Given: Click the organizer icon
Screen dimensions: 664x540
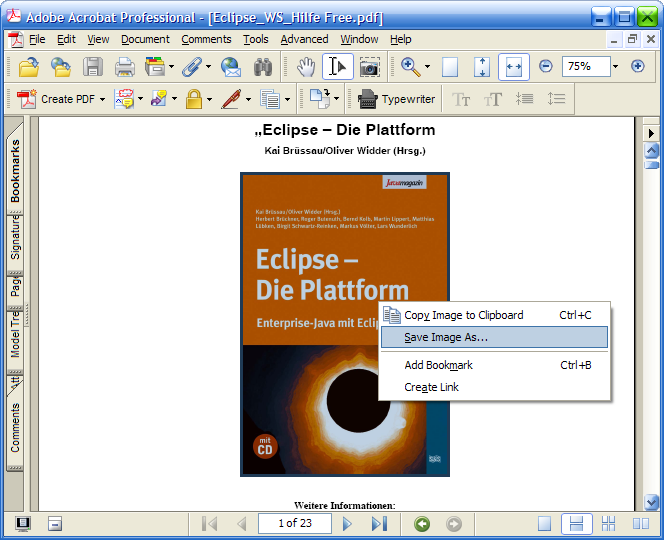Looking at the screenshot, I should 155,67.
